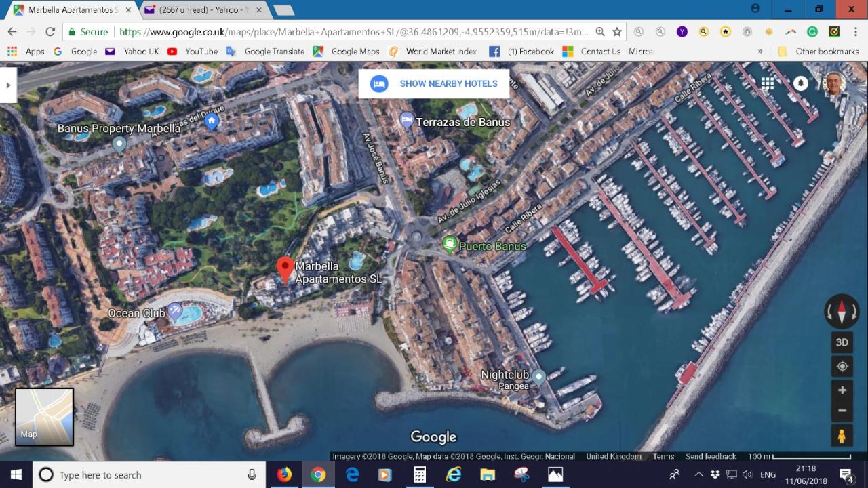Open Yahoo UK bookmark
This screenshot has width=868, height=488.
click(x=132, y=52)
